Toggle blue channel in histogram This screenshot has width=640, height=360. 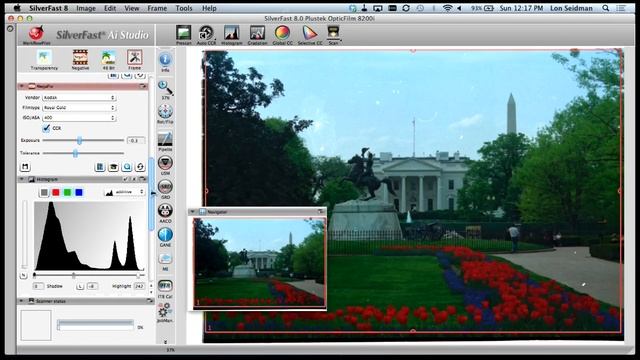79,192
